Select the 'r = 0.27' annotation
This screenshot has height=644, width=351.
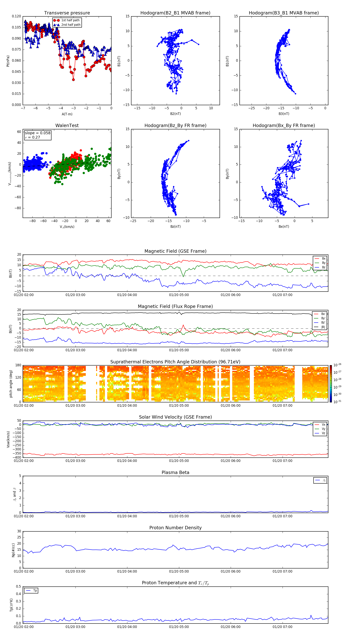click(33, 137)
